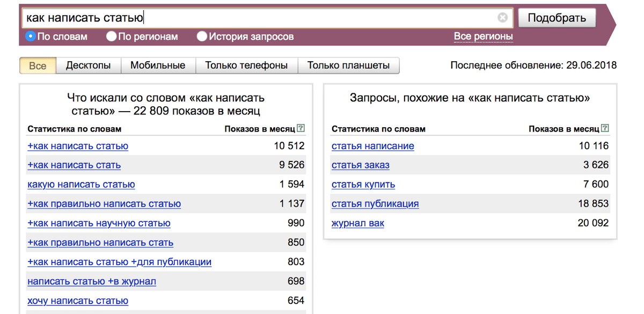Open the '+как написать стать' query link

coord(74,165)
